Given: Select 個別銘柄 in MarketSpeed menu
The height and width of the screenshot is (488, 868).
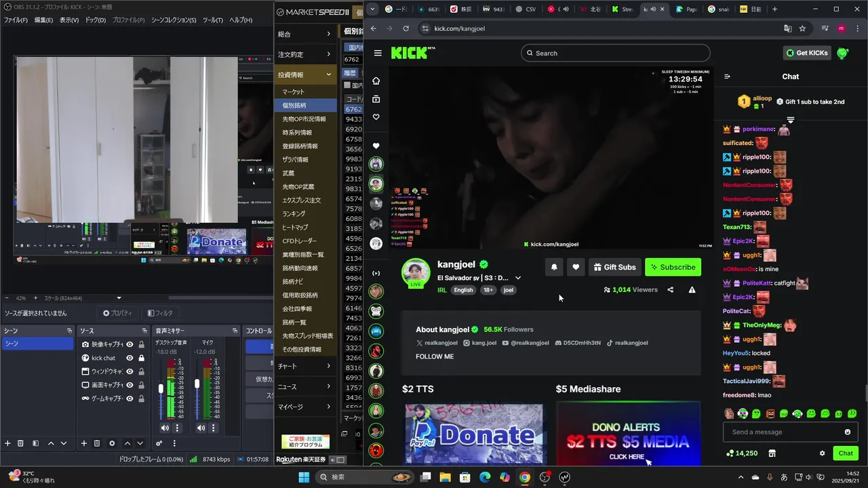Looking at the screenshot, I should click(305, 105).
